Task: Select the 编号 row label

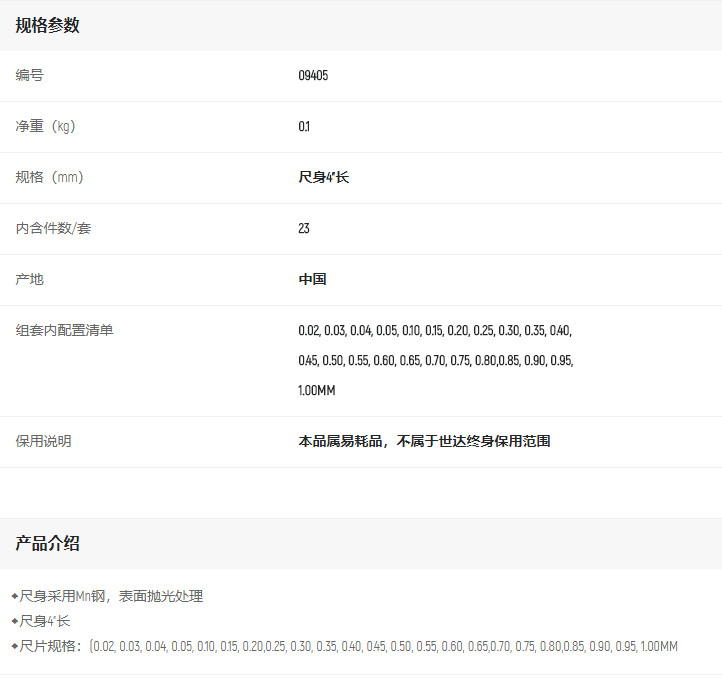Action: tap(30, 76)
